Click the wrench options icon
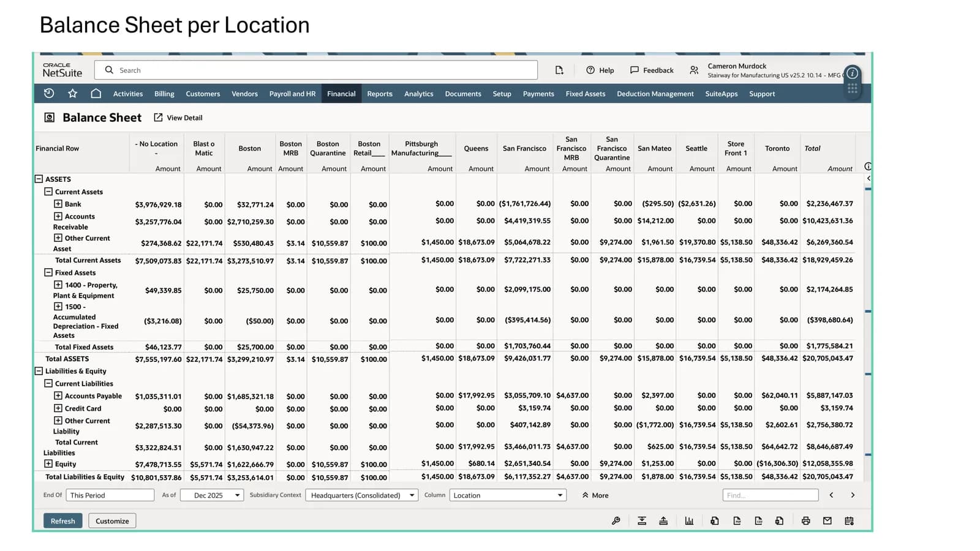The width and height of the screenshot is (980, 551). point(616,520)
